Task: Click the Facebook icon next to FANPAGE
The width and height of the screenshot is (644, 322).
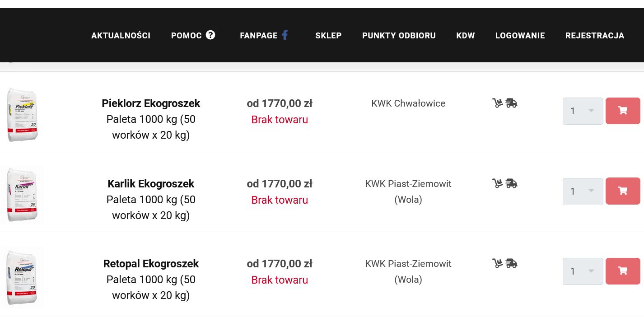Action: point(285,35)
